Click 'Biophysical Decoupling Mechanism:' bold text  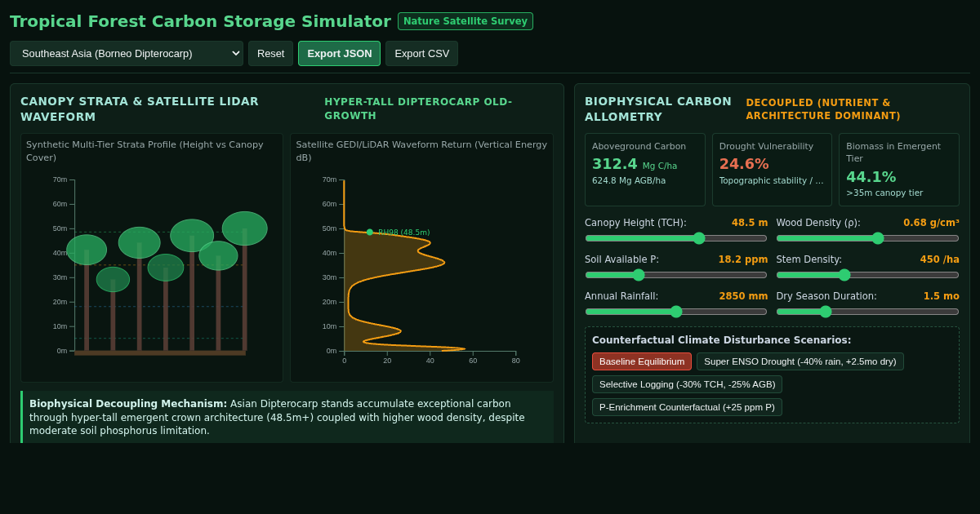point(128,404)
